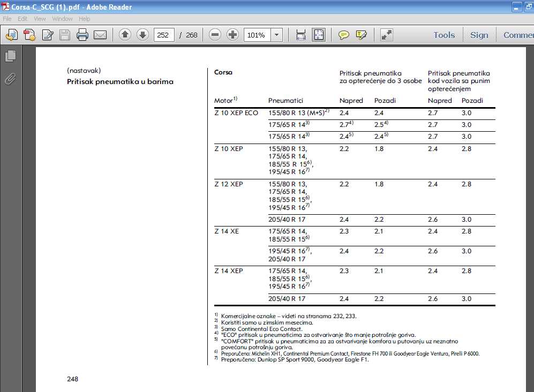
Task: Click the page number field showing 252
Action: [x=164, y=35]
